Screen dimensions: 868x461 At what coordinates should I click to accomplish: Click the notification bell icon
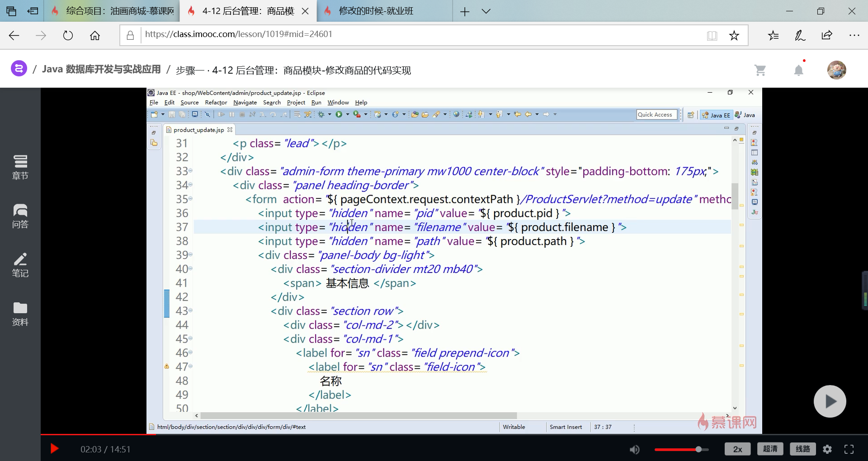pos(799,70)
